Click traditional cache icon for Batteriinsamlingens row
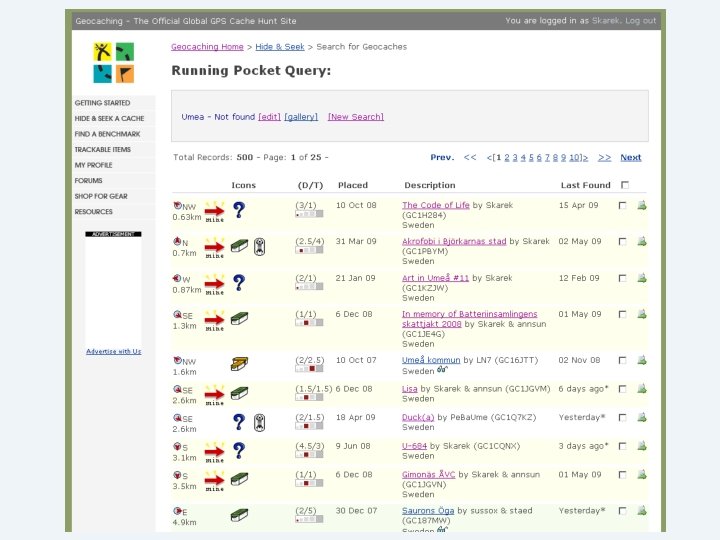Screen dimensions: 720x540 click(239, 318)
